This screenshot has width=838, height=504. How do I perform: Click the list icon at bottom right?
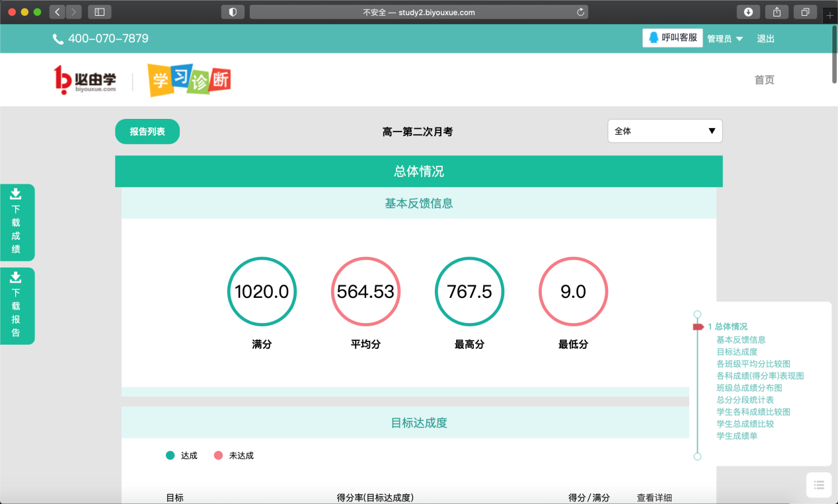coord(819,485)
